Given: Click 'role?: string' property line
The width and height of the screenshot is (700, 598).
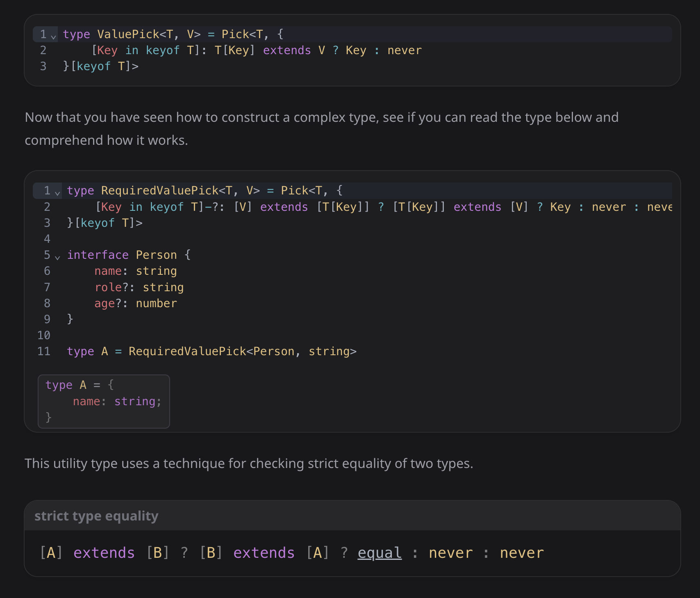Looking at the screenshot, I should pos(139,287).
